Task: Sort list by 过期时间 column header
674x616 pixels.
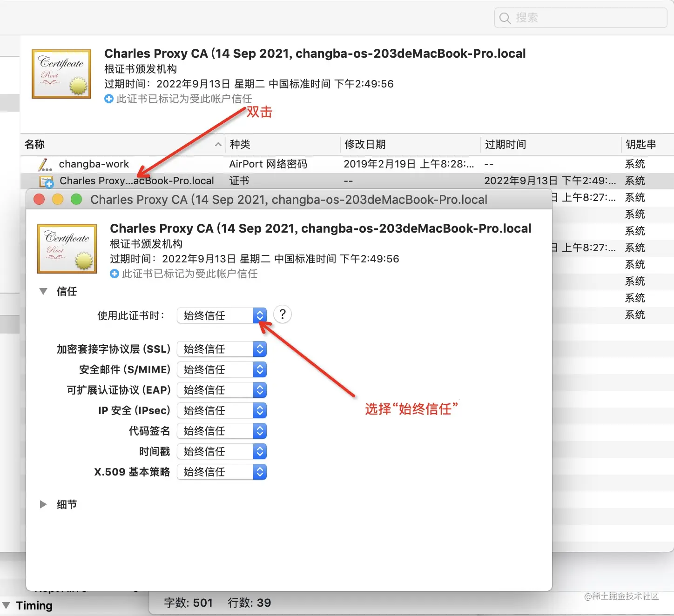Action: click(x=551, y=144)
